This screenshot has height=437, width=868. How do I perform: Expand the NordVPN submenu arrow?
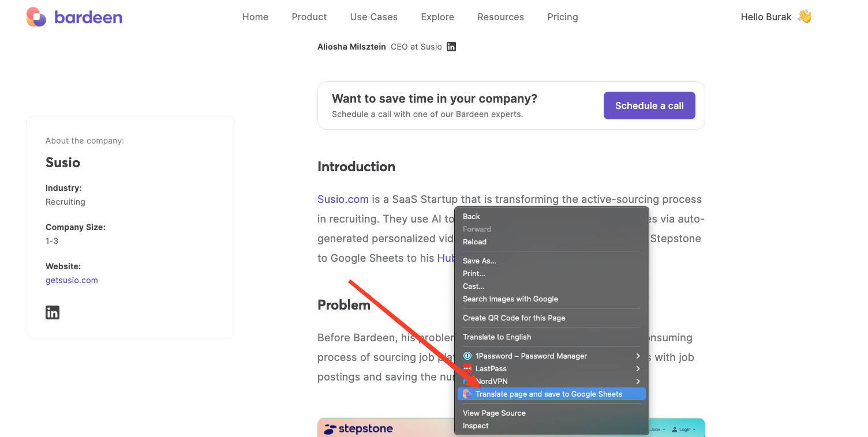(638, 382)
